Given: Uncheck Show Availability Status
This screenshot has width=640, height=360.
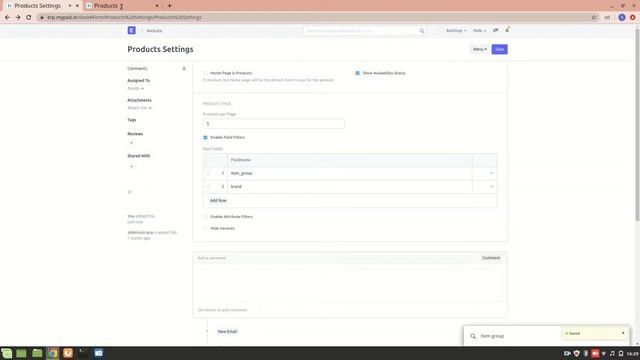Looking at the screenshot, I should coord(358,73).
